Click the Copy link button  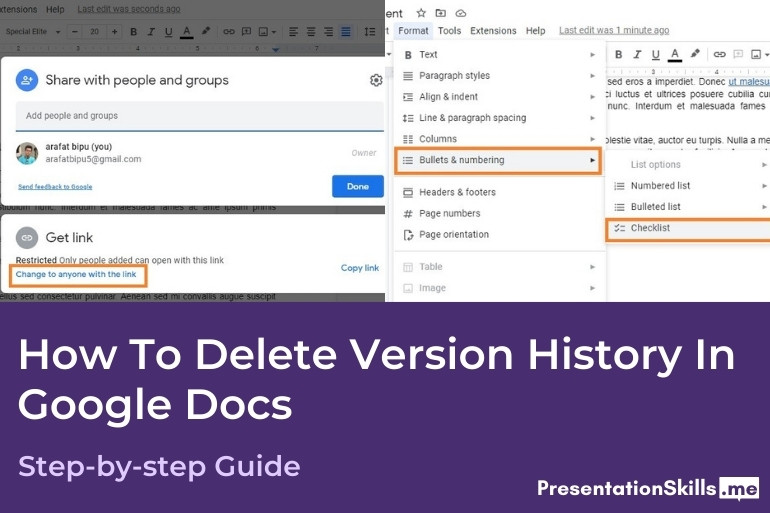coord(360,268)
